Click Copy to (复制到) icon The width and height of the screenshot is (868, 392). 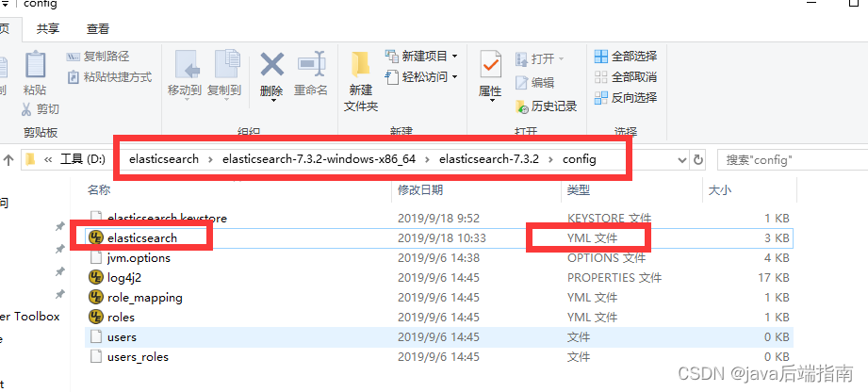point(226,65)
